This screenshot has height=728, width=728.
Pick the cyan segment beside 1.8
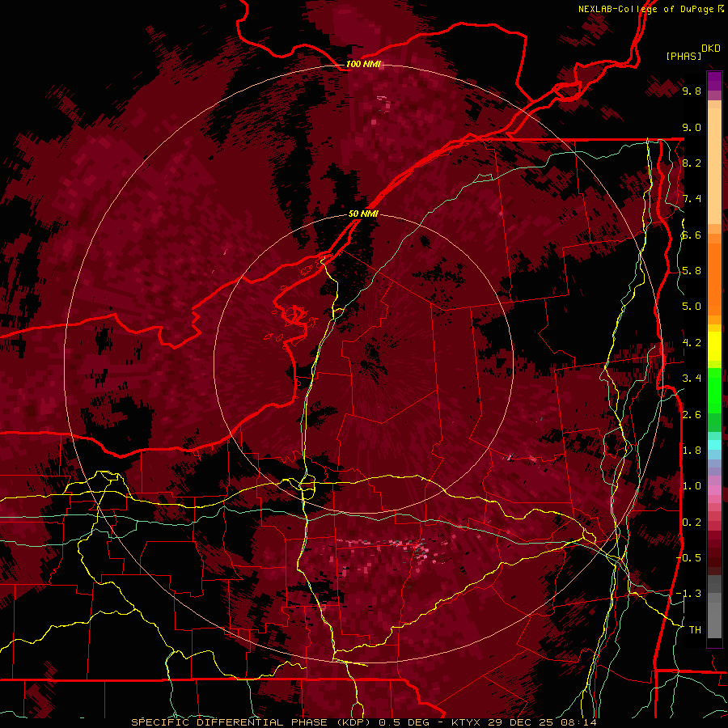(714, 445)
